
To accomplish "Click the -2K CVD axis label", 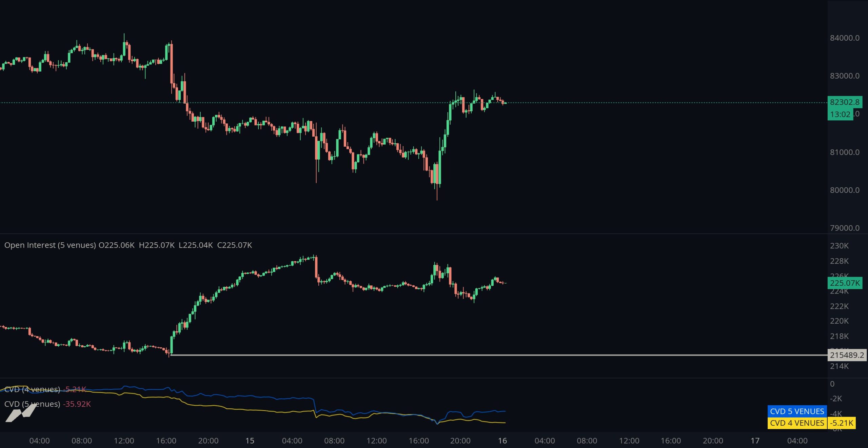I will [x=836, y=399].
